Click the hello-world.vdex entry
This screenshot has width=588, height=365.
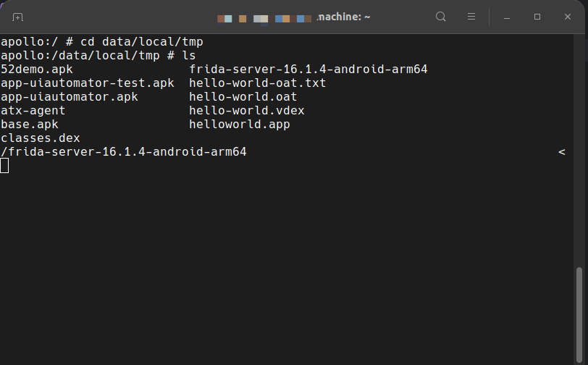(x=247, y=111)
